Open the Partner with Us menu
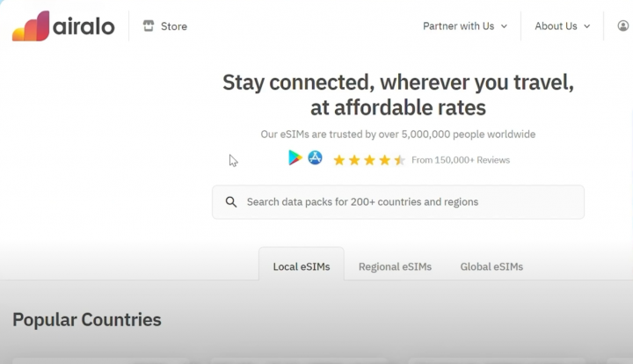Image resolution: width=633 pixels, height=364 pixels. point(458,26)
